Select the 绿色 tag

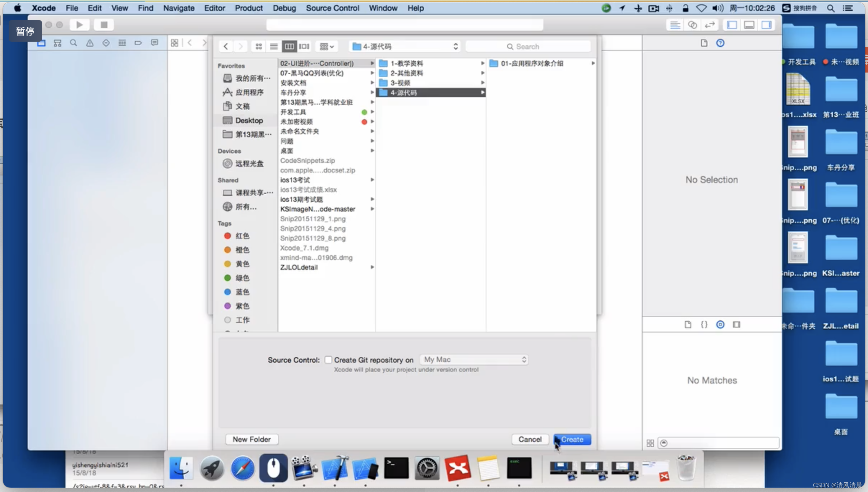(x=237, y=278)
